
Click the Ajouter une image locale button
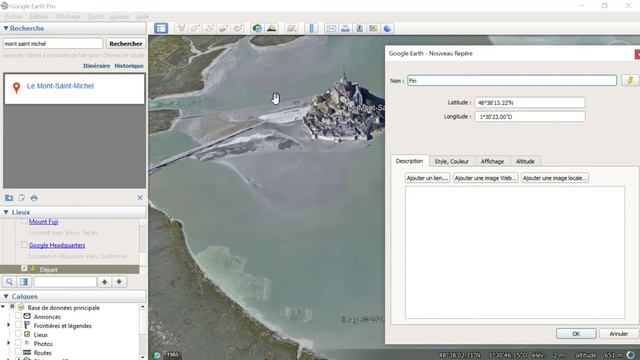[555, 178]
